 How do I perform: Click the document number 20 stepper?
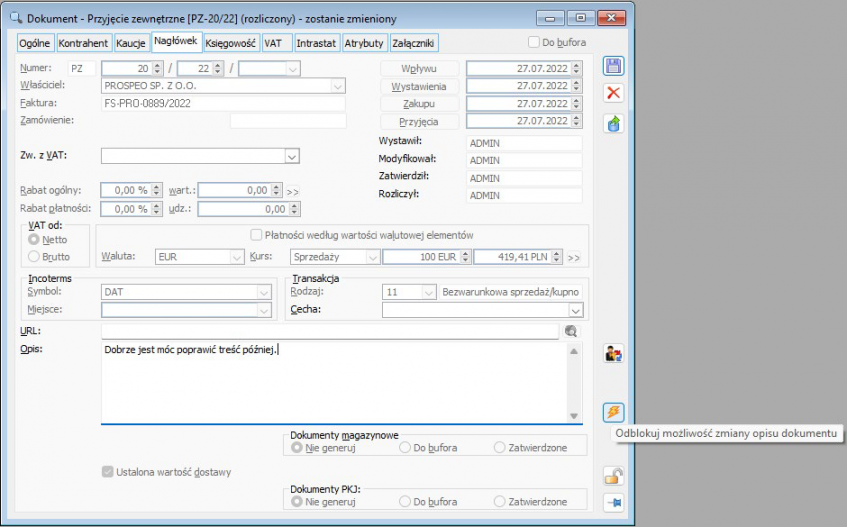coord(157,69)
